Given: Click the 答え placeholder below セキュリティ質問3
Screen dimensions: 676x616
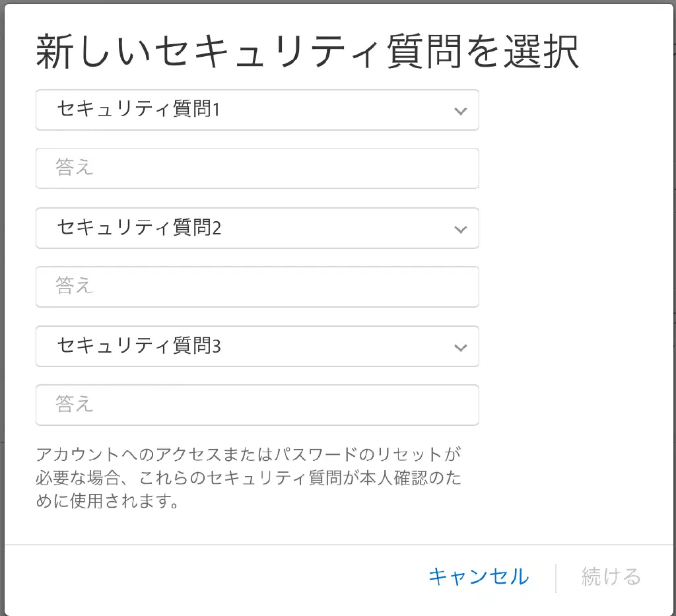Looking at the screenshot, I should (75, 405).
